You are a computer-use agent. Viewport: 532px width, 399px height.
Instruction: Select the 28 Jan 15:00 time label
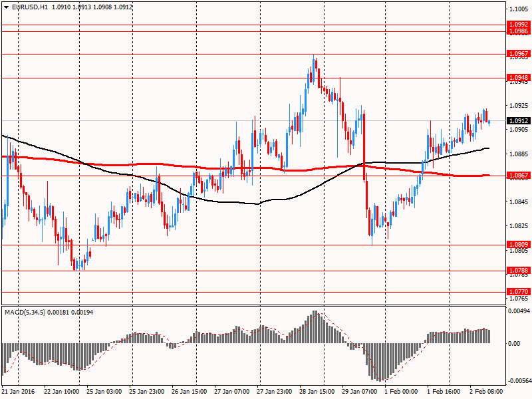coord(317,392)
